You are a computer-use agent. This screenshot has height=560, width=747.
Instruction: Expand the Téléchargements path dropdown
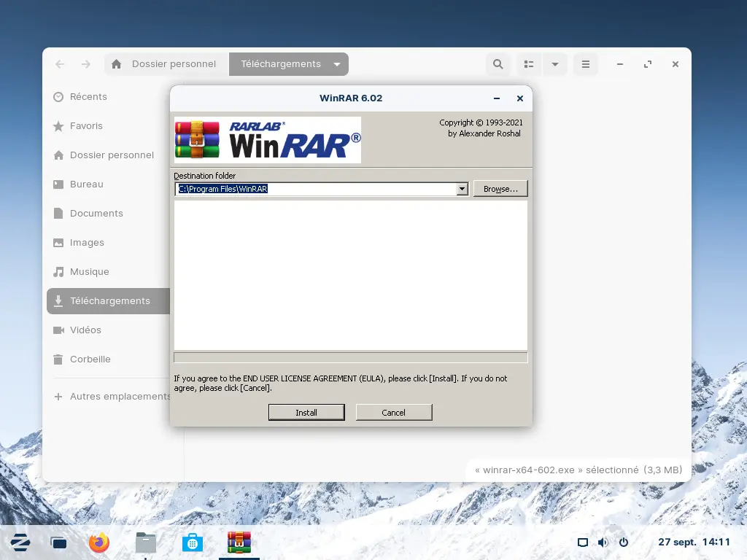tap(337, 64)
